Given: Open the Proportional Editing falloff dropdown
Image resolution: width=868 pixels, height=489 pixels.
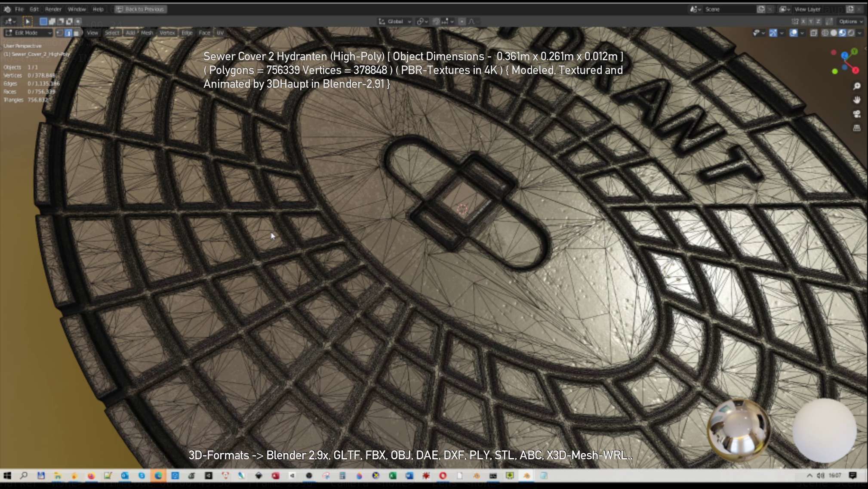Looking at the screenshot, I should [473, 21].
